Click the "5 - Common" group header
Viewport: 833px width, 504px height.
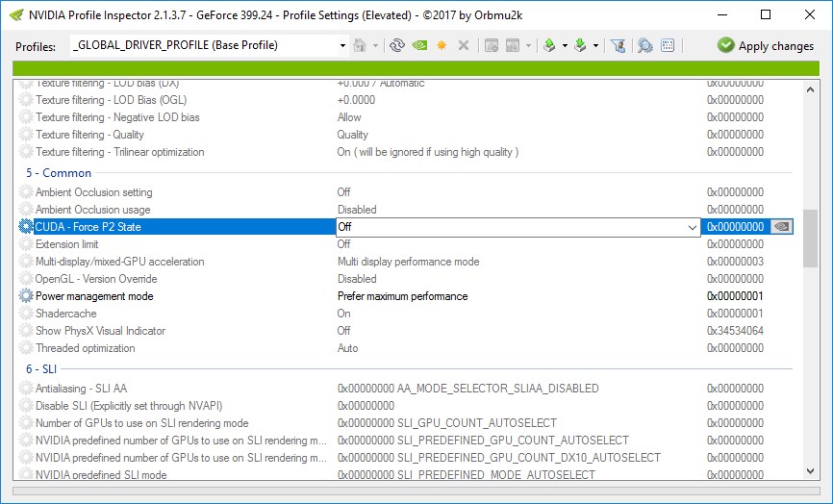(x=60, y=173)
